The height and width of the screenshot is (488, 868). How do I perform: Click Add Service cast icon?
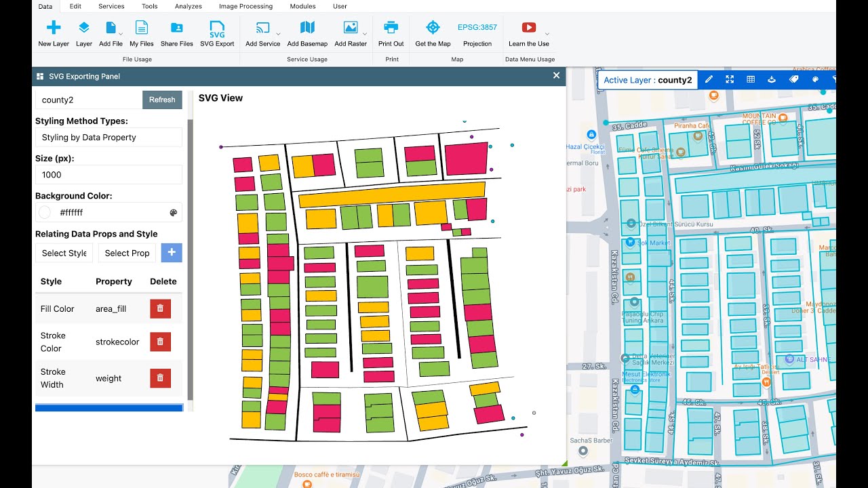click(262, 28)
